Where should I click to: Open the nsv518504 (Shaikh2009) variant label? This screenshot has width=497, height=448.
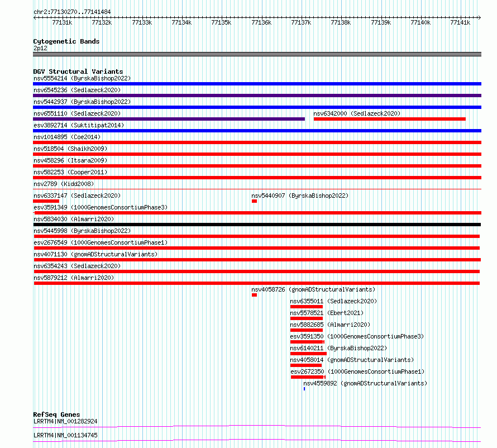(x=70, y=149)
